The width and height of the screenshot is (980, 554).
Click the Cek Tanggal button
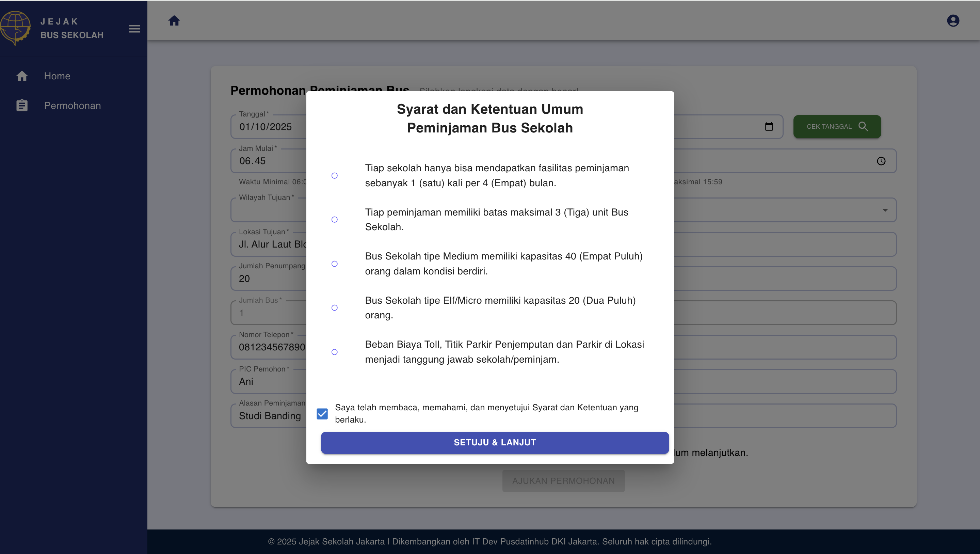pos(837,127)
